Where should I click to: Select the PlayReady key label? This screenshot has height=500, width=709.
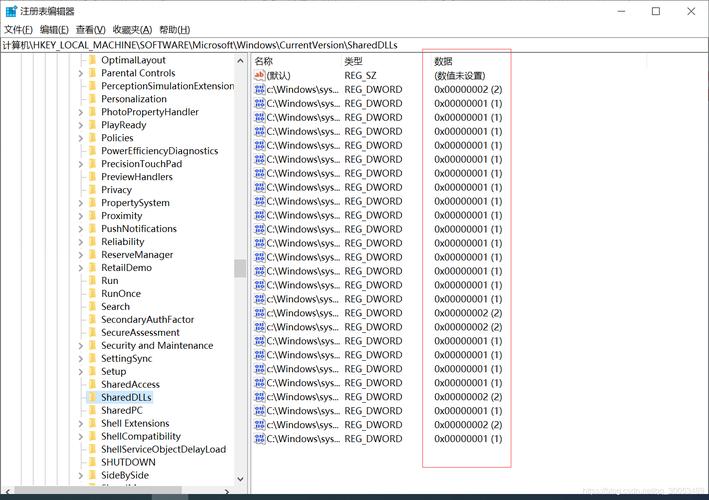pos(123,125)
